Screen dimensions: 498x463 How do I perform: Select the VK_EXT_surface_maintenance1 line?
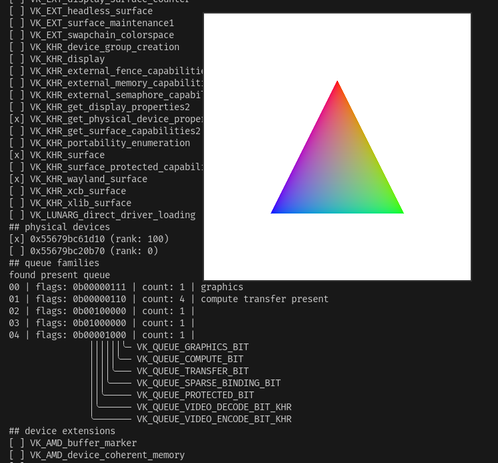(91, 23)
